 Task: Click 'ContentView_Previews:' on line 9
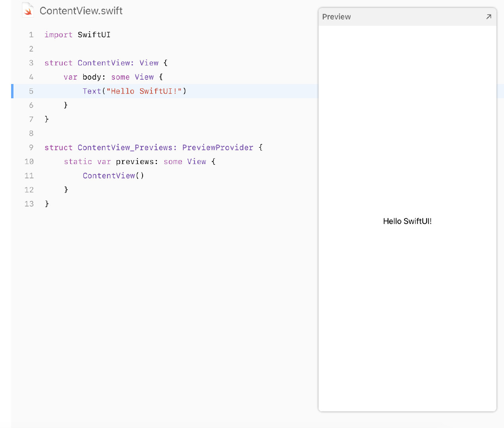tap(128, 147)
